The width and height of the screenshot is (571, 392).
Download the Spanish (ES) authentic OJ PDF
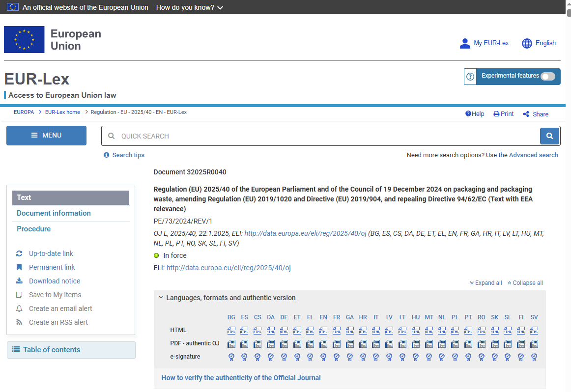click(244, 343)
